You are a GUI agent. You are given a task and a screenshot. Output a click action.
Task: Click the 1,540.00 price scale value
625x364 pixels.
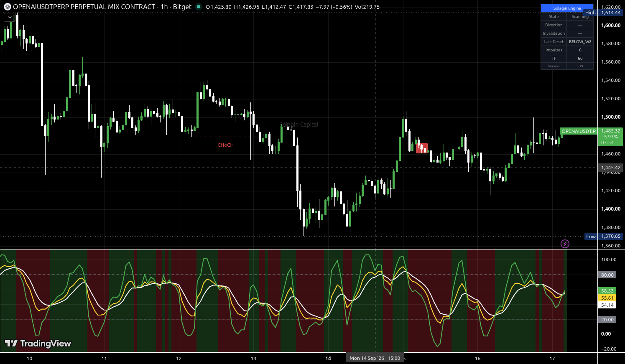click(x=611, y=80)
